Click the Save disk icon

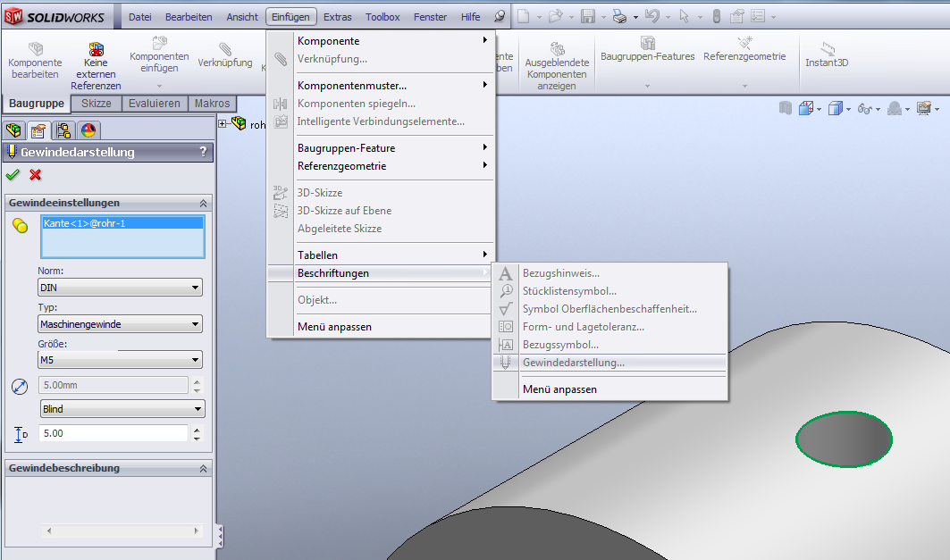point(588,16)
